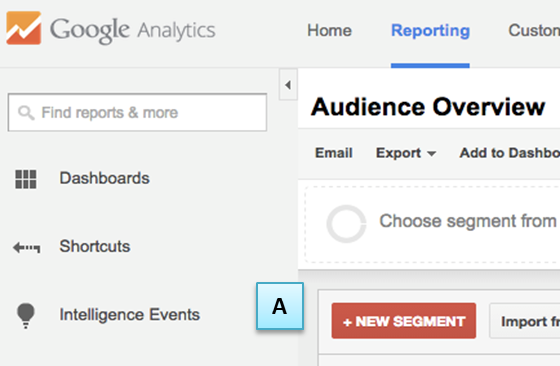Click the Google Analytics logo icon
Viewport: 560px width, 366px height.
pyautogui.click(x=24, y=28)
